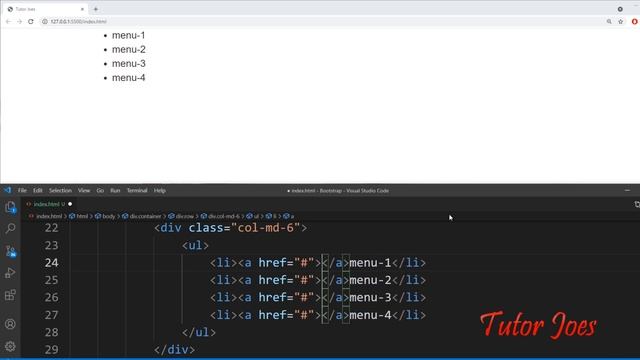Click menu-4 text in code line 27
Image resolution: width=640 pixels, height=360 pixels.
point(370,315)
